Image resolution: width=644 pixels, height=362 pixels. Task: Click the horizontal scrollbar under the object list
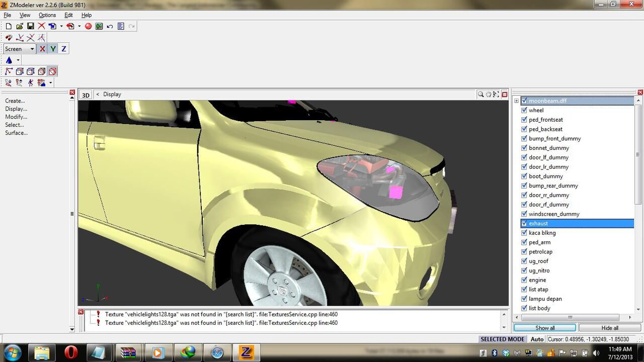point(571,317)
